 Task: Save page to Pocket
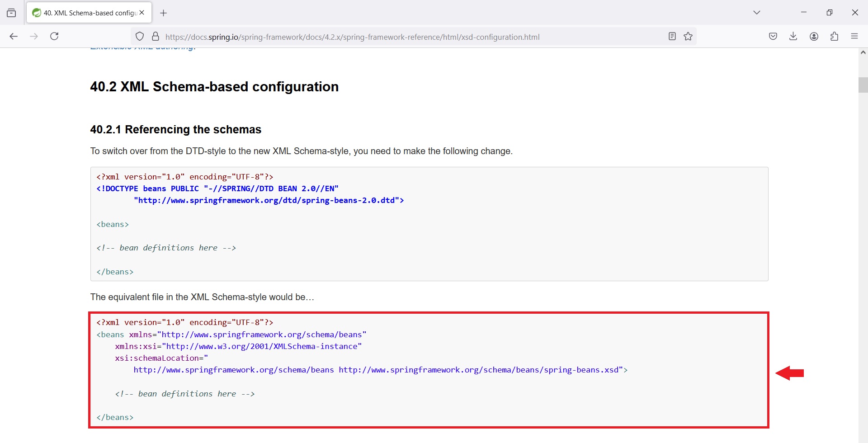point(773,37)
